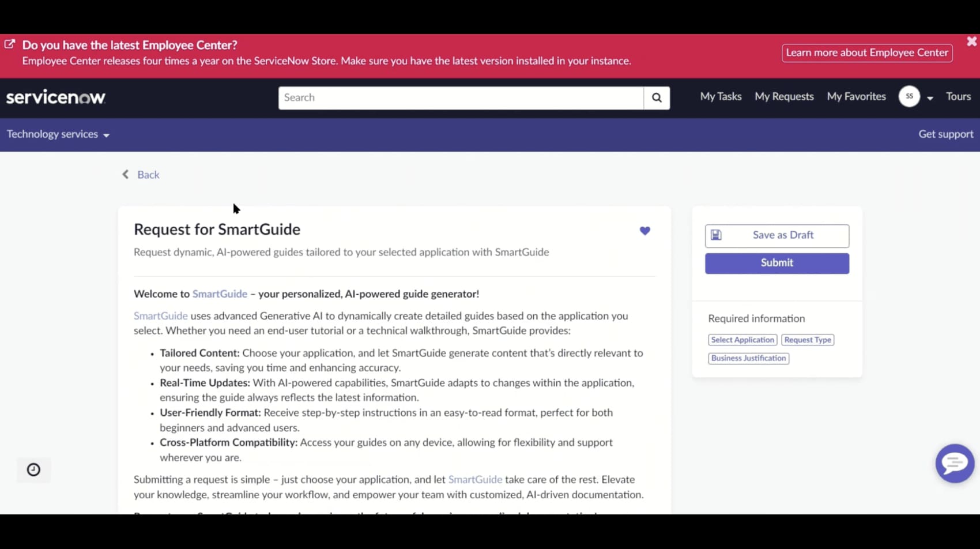This screenshot has height=549, width=980.
Task: Click the Business Justification required tag
Action: 748,358
